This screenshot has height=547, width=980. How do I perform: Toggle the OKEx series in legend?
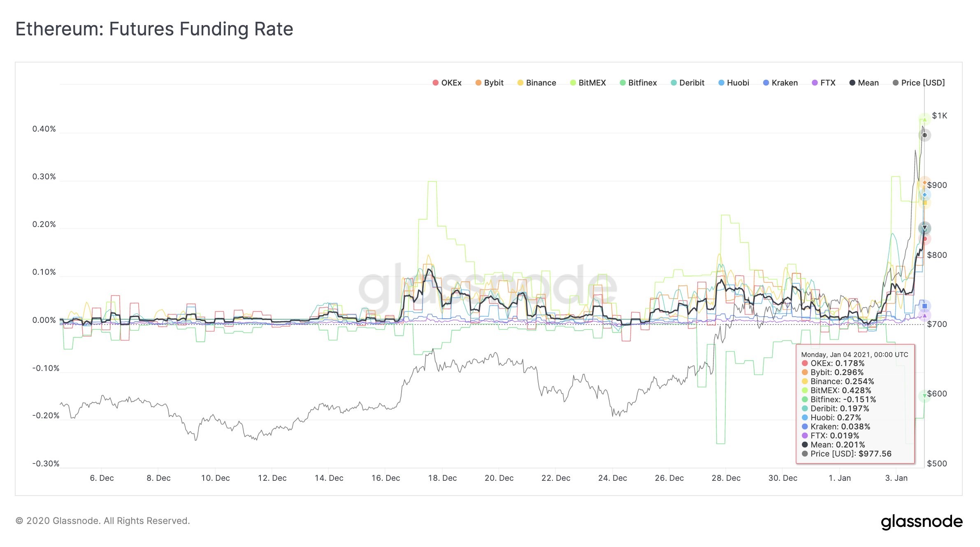[447, 83]
